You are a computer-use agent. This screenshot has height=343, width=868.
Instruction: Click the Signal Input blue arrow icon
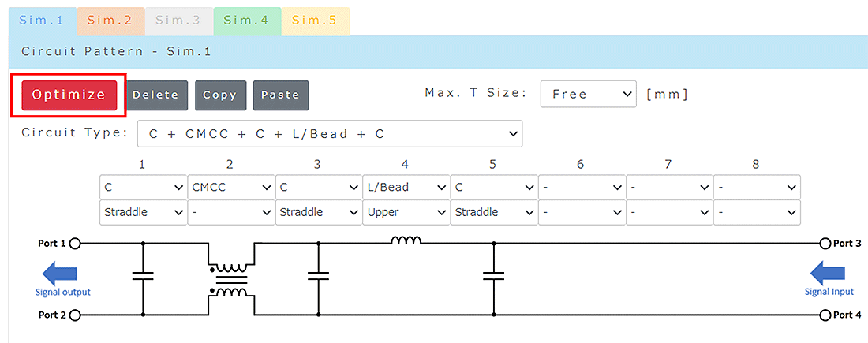coord(827,274)
